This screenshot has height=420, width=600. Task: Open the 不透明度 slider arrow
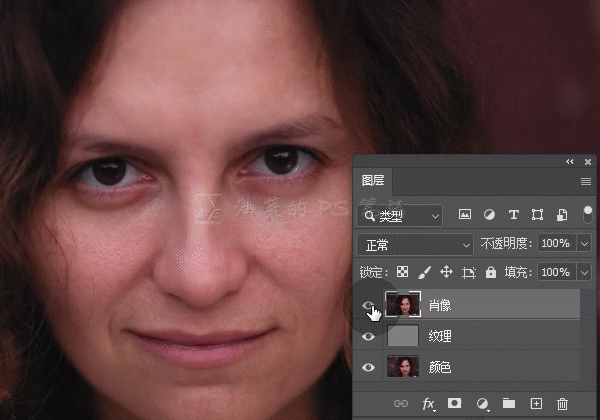pyautogui.click(x=584, y=243)
